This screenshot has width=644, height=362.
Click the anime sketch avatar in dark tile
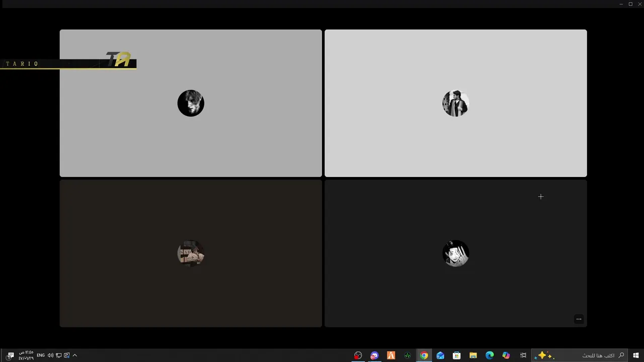455,253
